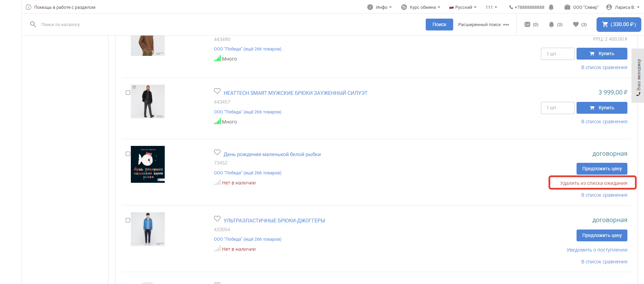The image size is (644, 284).
Task: Open favorites heart icon (3)
Action: coord(576,24)
